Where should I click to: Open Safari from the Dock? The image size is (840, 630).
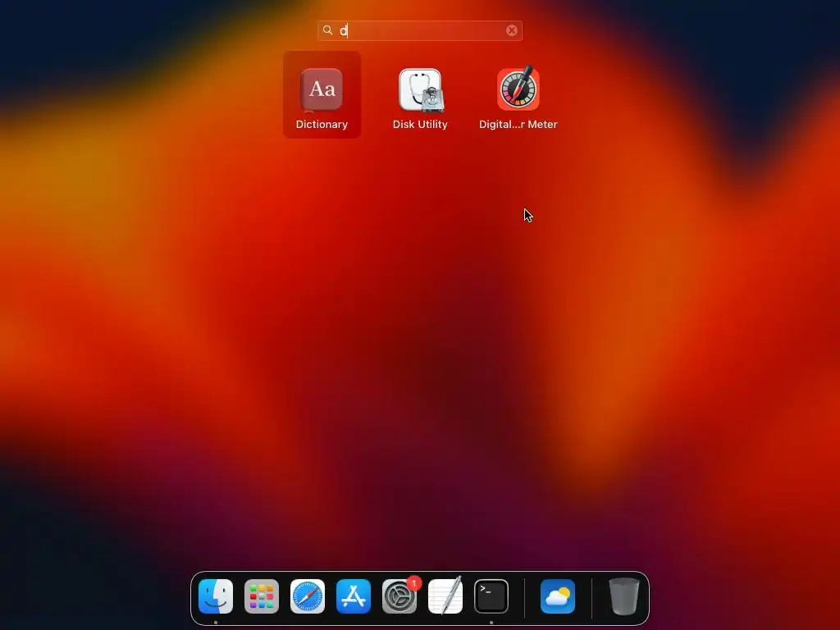pos(308,596)
